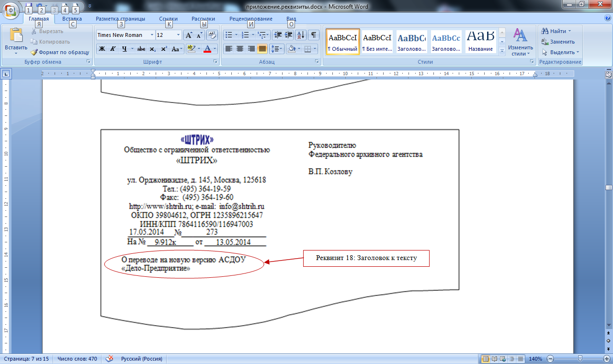This screenshot has width=613, height=364.
Task: Toggle justified alignment
Action: pyautogui.click(x=262, y=49)
